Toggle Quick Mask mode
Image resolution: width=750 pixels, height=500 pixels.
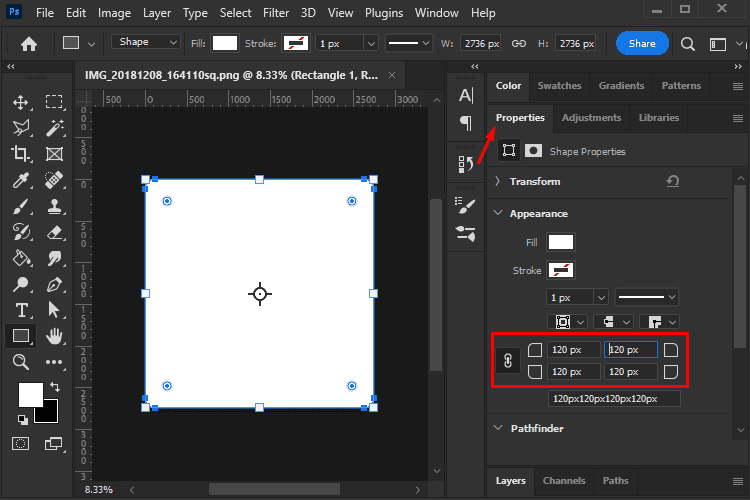[20, 443]
